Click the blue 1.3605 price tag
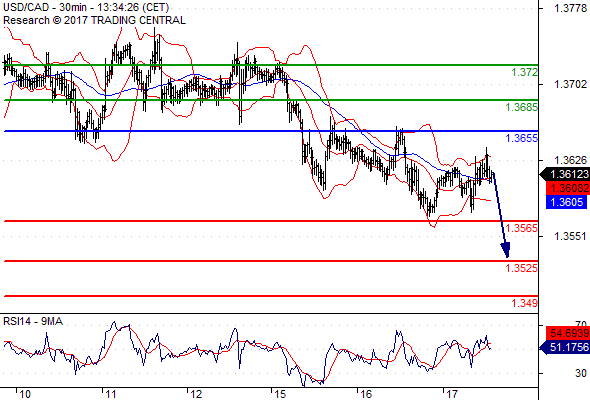The height and width of the screenshot is (400, 590). (566, 202)
